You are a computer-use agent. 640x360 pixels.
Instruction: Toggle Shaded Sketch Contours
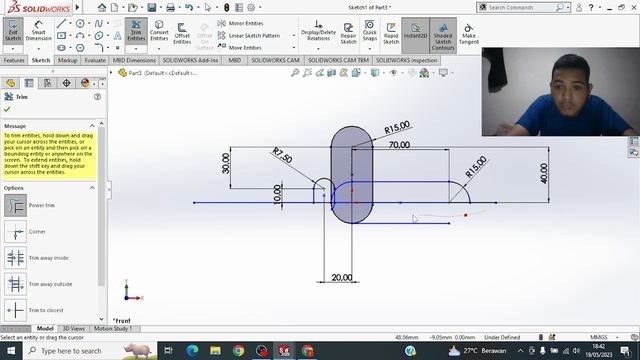[x=443, y=36]
